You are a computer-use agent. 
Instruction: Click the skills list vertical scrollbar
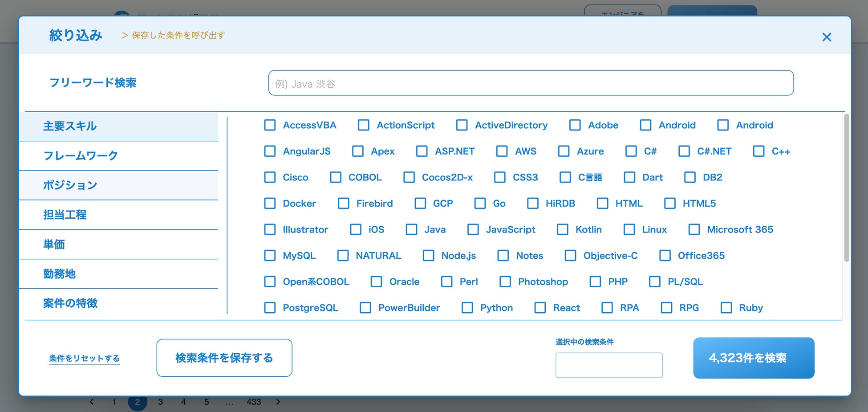[846, 188]
